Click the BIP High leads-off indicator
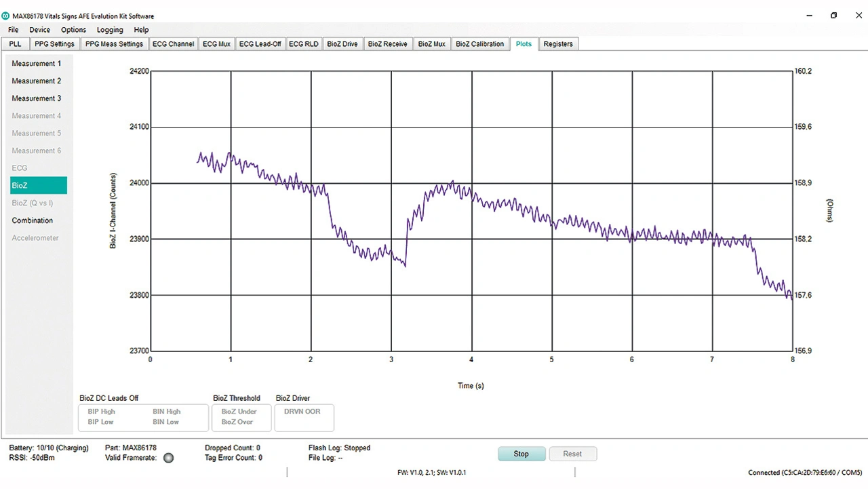Screen dimensions: 868x489 tap(102, 412)
